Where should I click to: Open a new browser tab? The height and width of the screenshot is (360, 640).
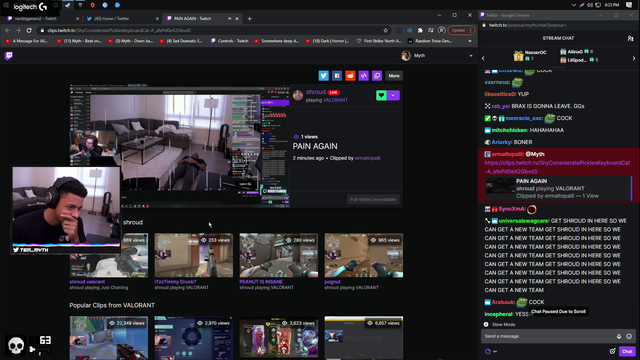pos(249,19)
